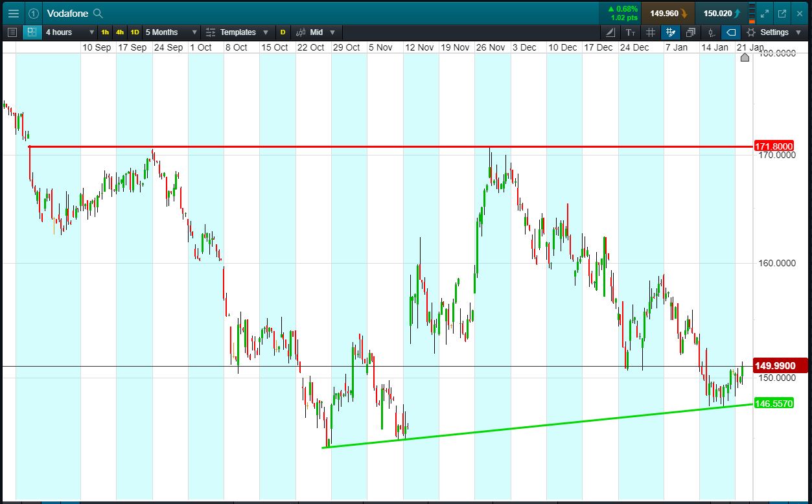Click the 10 Sep date label
The height and width of the screenshot is (504, 812).
point(96,47)
